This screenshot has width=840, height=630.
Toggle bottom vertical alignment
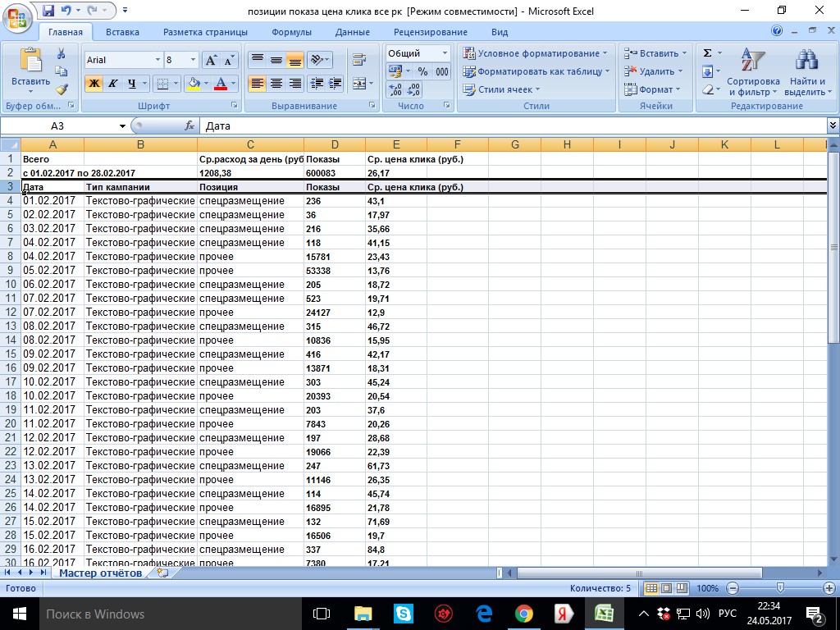click(x=294, y=59)
